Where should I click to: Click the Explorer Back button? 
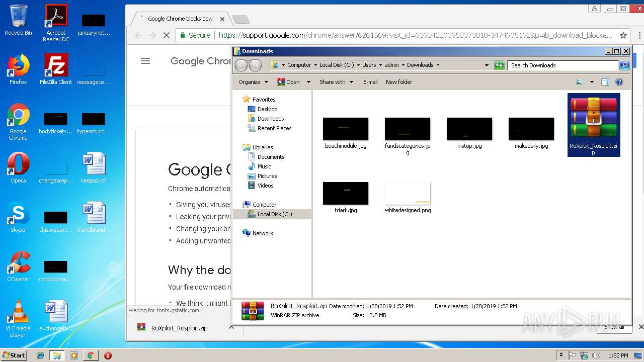(x=242, y=65)
